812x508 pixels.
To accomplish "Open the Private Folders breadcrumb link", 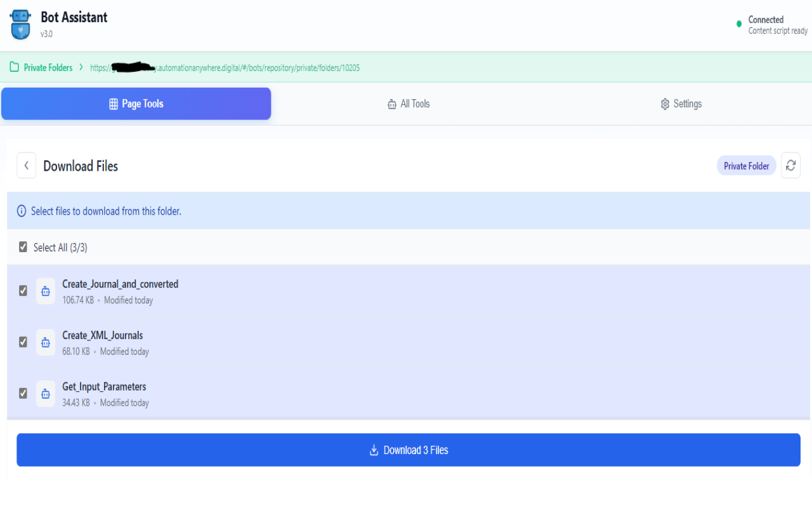I will tap(48, 67).
